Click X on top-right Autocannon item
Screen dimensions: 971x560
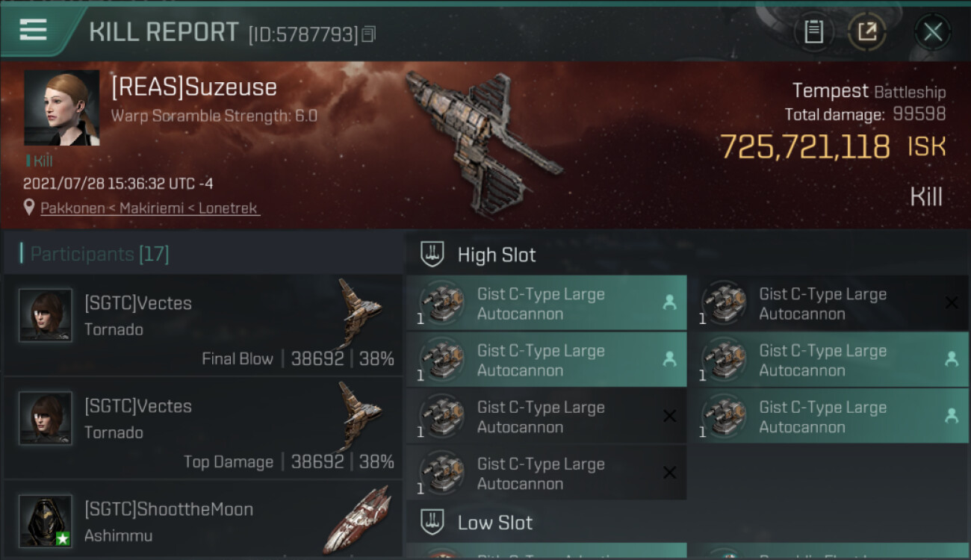coord(952,302)
